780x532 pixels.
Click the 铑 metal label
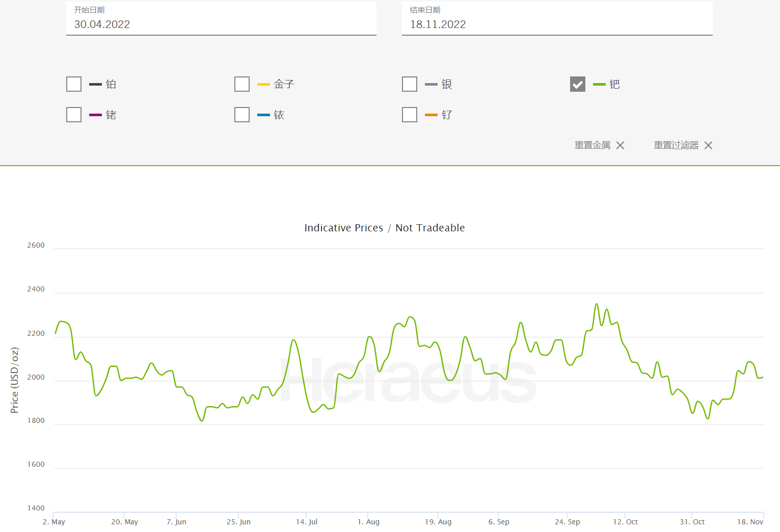click(111, 115)
